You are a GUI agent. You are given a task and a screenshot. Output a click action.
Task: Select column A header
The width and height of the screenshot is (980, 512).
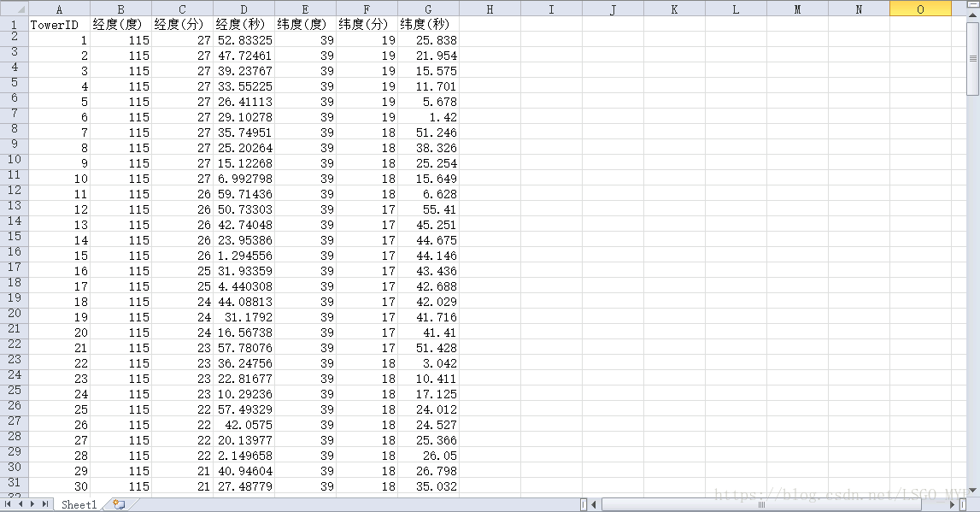click(59, 9)
